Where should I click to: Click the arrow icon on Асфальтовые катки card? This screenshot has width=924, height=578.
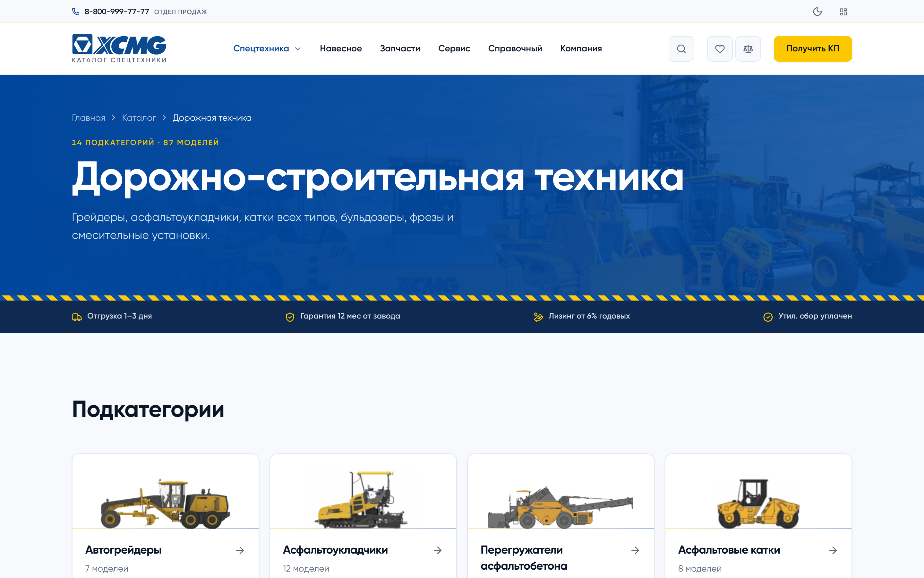(x=833, y=550)
